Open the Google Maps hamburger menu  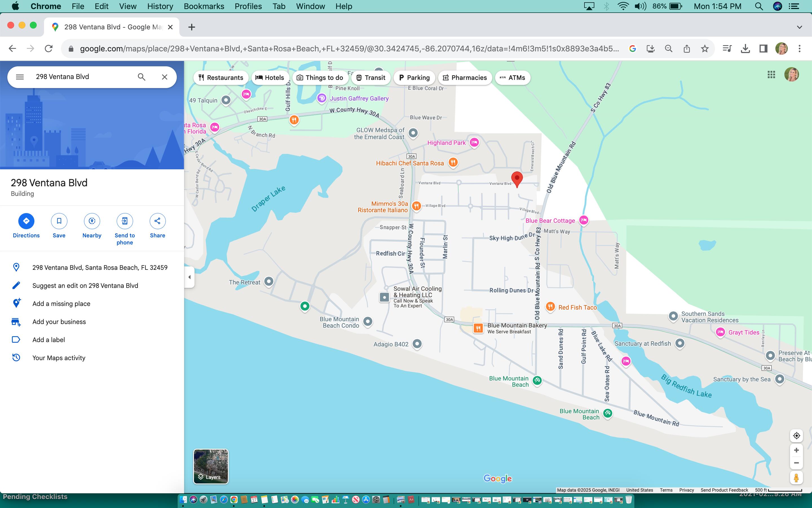(20, 77)
